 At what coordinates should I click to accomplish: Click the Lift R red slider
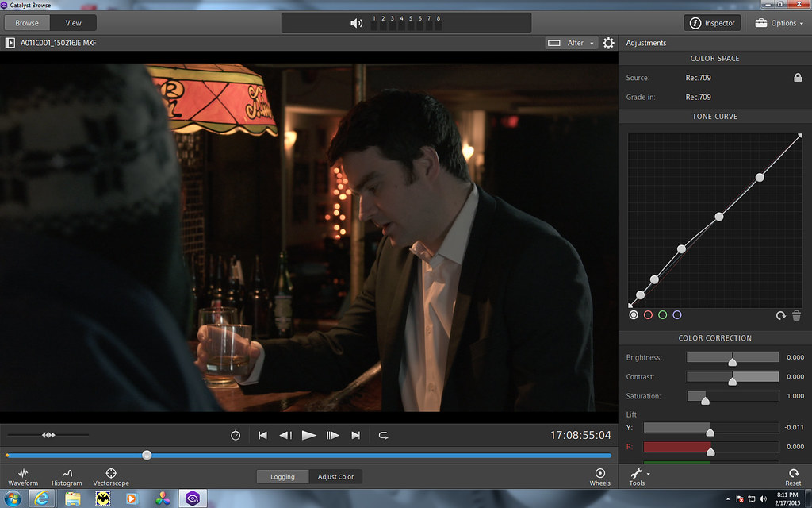coord(711,447)
